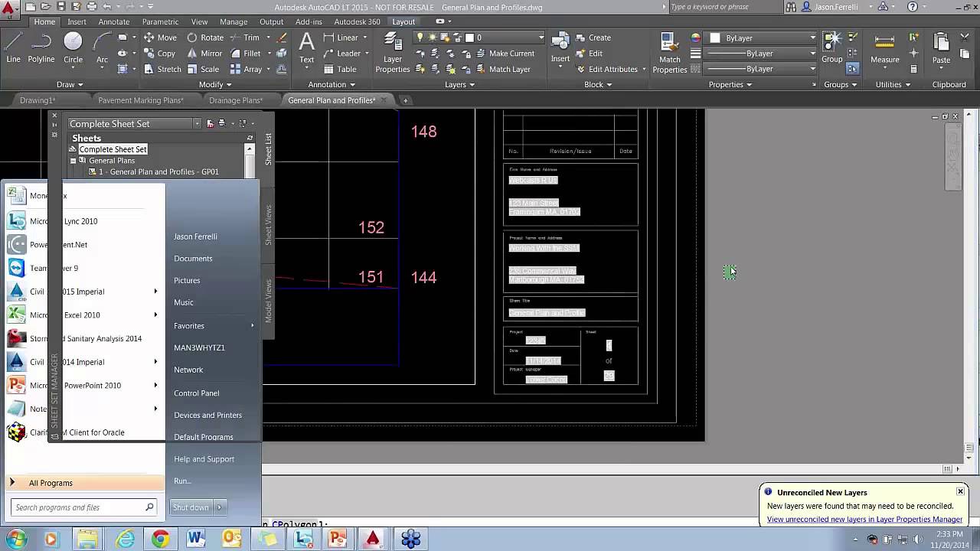This screenshot has height=551, width=980.
Task: Switch to Pavement Marking Plans drawing tab
Action: point(141,100)
